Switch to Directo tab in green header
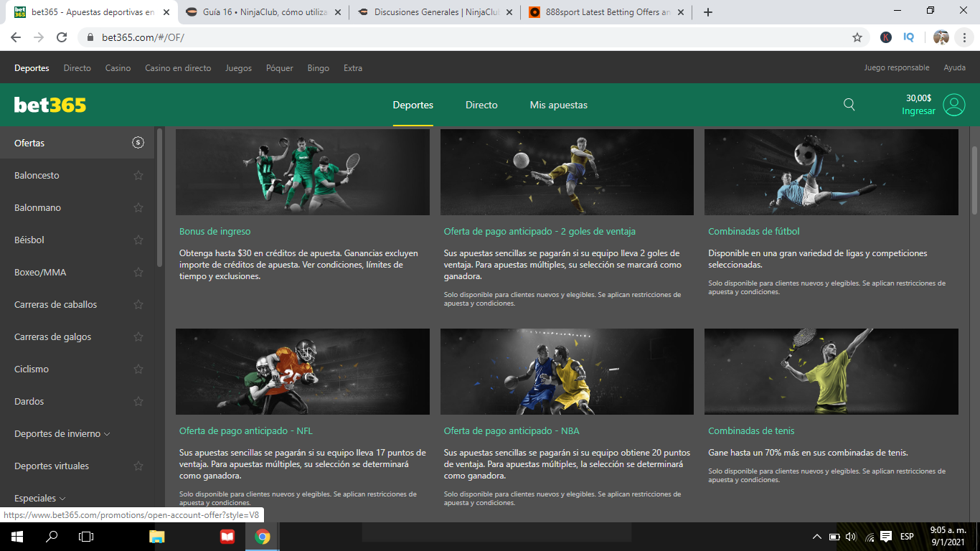The width and height of the screenshot is (980, 551). (x=481, y=105)
